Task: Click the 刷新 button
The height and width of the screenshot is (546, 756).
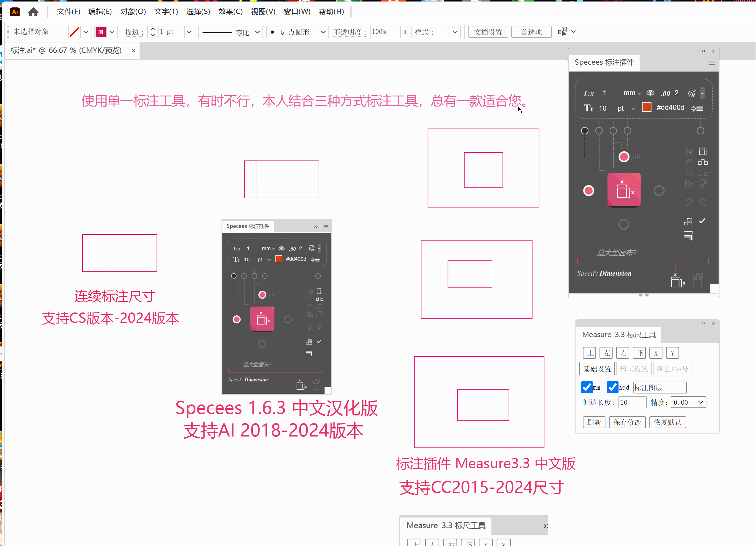Action: point(594,423)
